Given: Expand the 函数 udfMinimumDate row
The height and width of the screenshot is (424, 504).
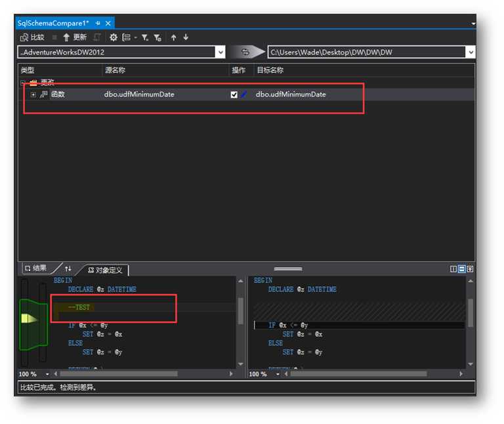Looking at the screenshot, I should (x=33, y=95).
